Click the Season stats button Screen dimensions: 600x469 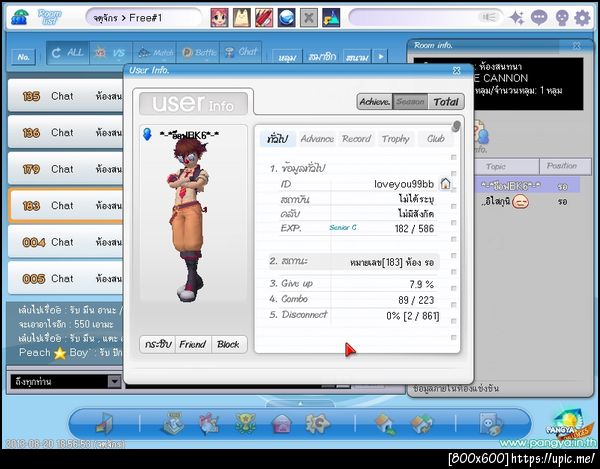click(x=410, y=102)
